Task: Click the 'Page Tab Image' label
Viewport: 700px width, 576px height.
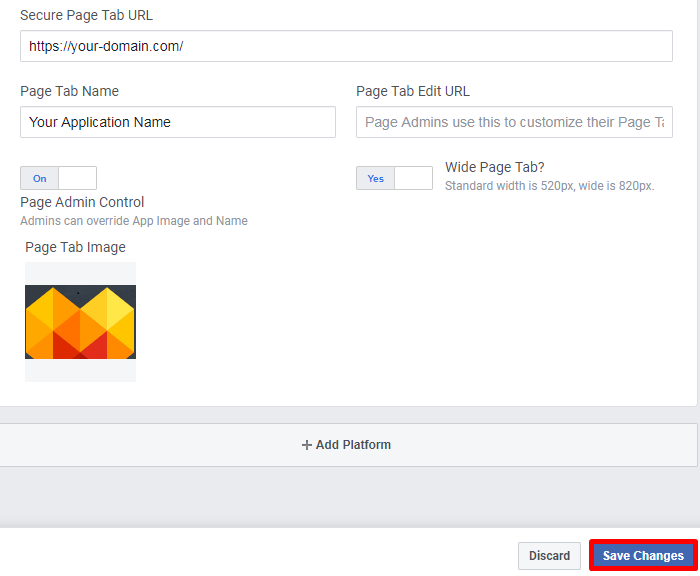Action: click(75, 247)
